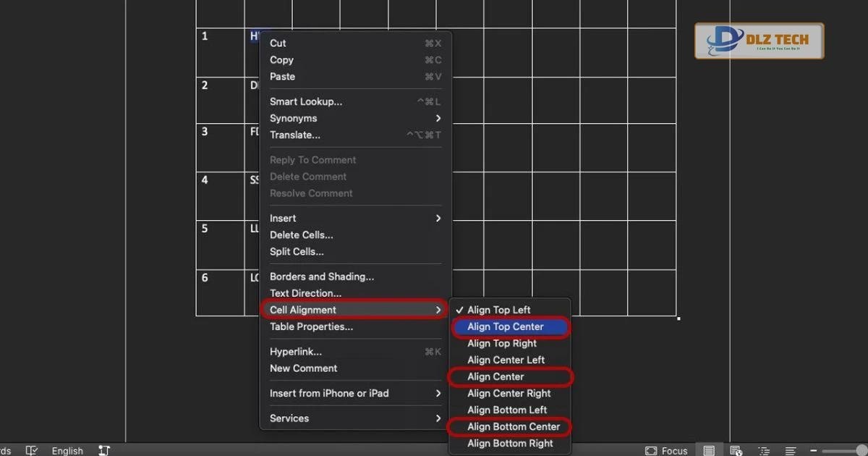The height and width of the screenshot is (456, 868).
Task: Select Borders and Shading option
Action: pyautogui.click(x=322, y=276)
